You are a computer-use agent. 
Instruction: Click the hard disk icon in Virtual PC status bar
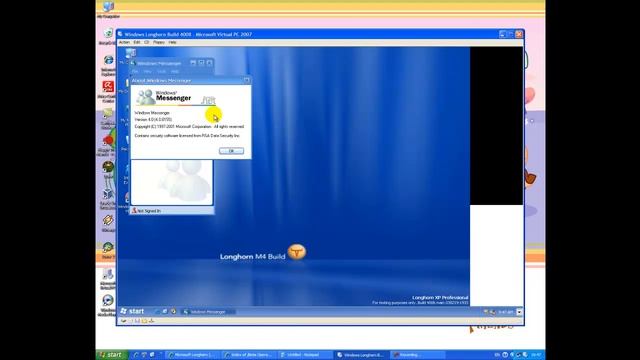pyautogui.click(x=123, y=321)
